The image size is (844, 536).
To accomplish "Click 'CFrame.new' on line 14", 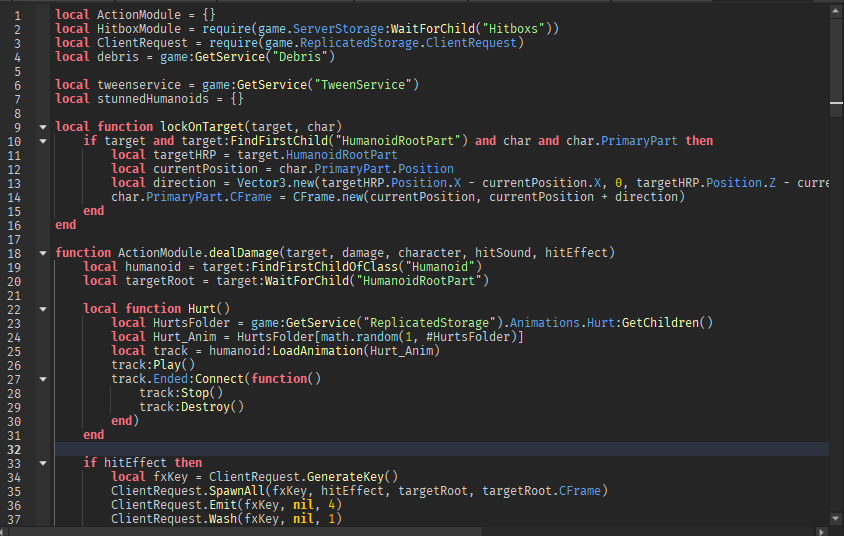I will tap(328, 196).
